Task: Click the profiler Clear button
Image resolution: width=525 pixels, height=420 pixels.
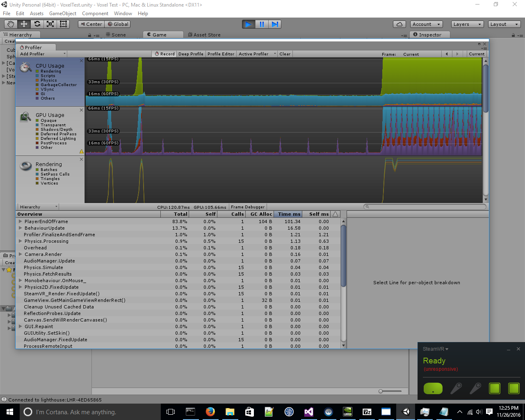Action: point(285,54)
